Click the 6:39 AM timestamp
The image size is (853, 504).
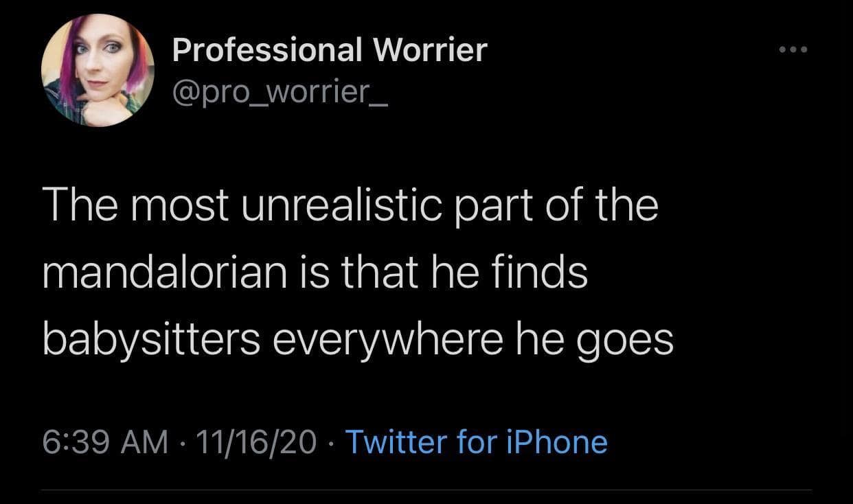click(105, 442)
